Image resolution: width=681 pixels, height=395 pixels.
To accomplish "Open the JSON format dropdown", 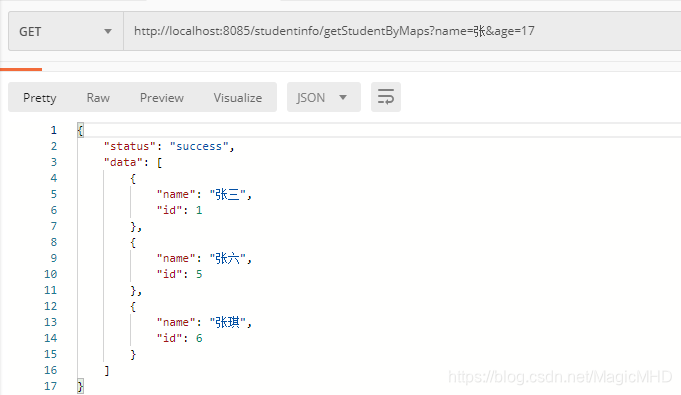I will tap(324, 97).
